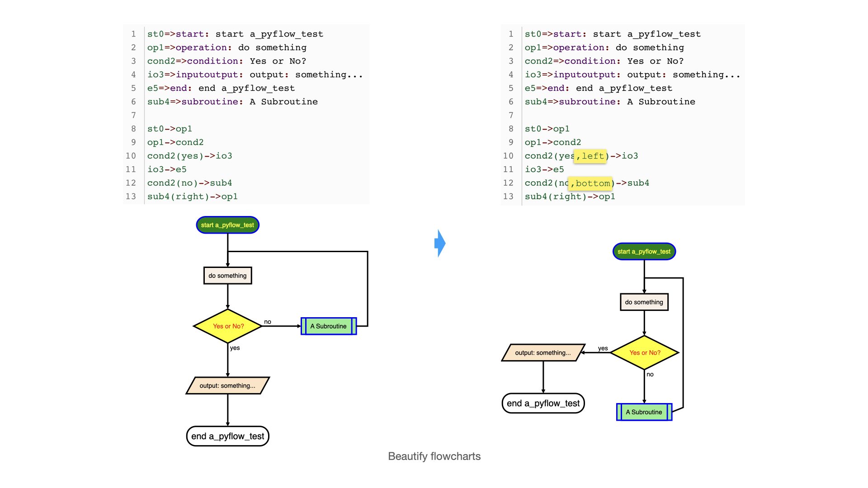Select the left yellow Yes or No? diamond

pos(228,326)
